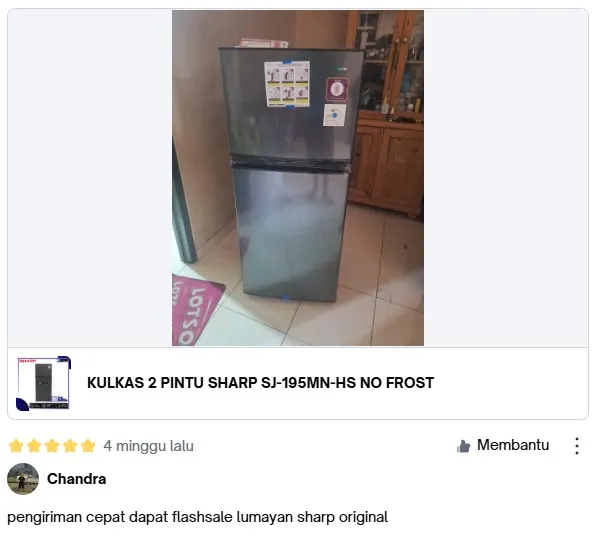The image size is (597, 549).
Task: Click the pink LOTSO doormat in photo
Action: (x=195, y=310)
